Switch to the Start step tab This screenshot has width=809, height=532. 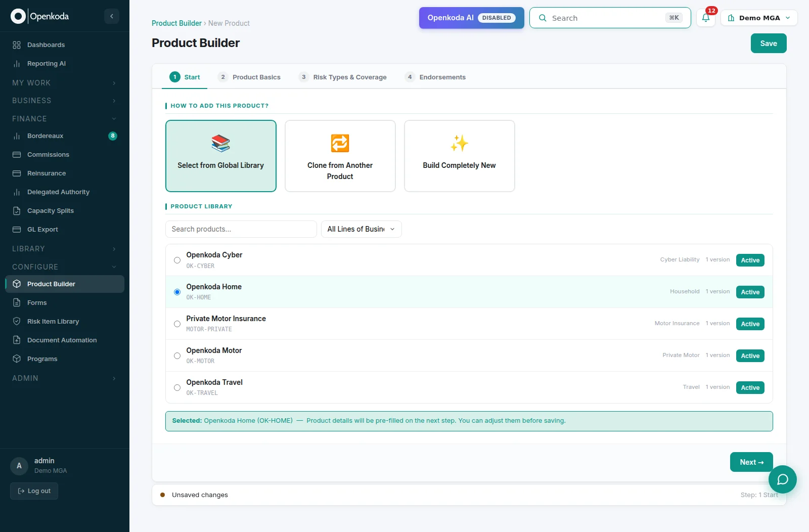[x=185, y=77]
